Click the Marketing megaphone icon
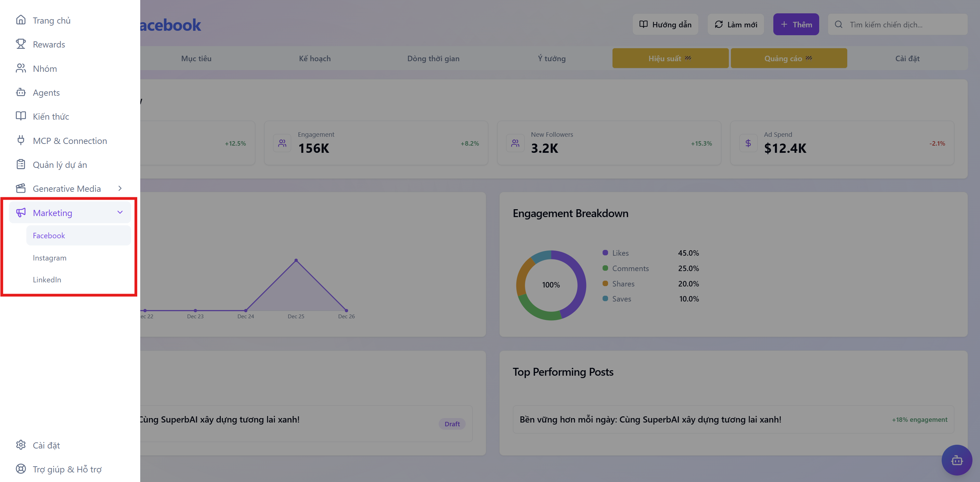The image size is (980, 482). pyautogui.click(x=21, y=213)
